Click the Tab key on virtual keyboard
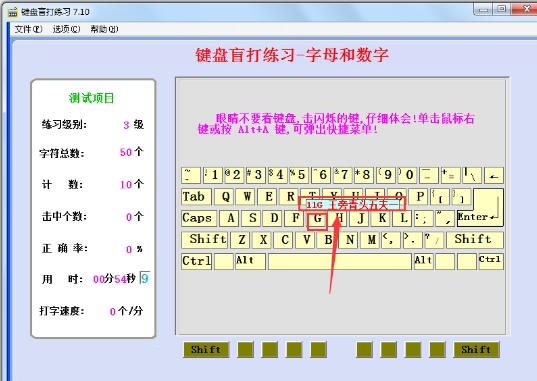 pyautogui.click(x=196, y=197)
